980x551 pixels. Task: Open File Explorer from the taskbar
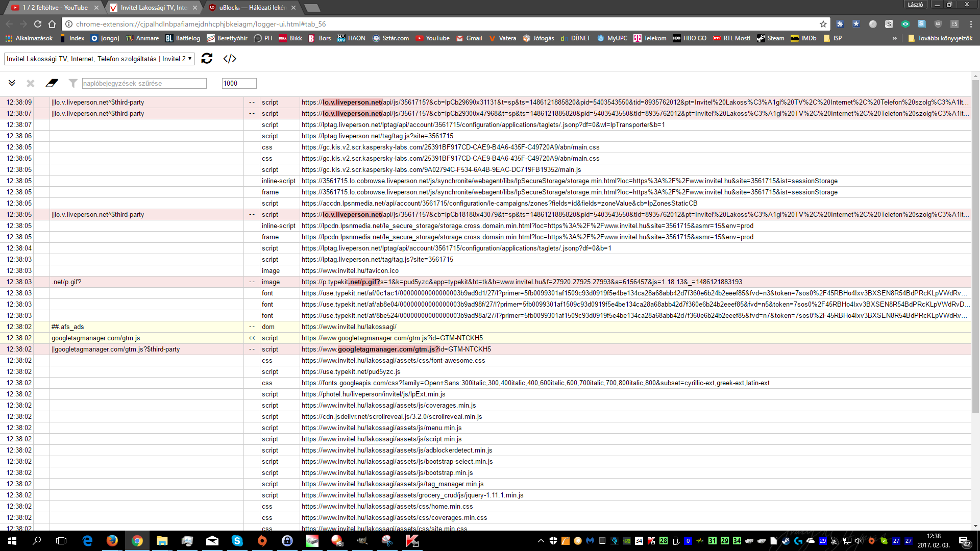click(x=162, y=541)
